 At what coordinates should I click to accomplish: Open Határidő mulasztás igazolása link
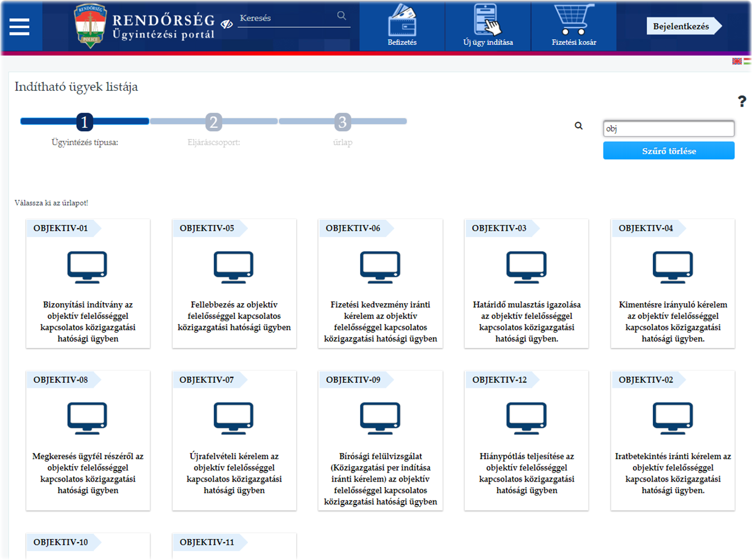[527, 322]
